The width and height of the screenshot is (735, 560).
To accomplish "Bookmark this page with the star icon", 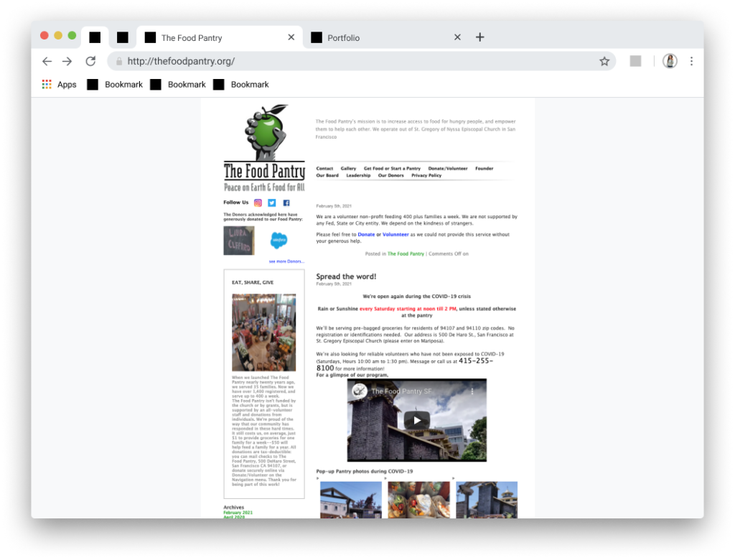I will 604,62.
